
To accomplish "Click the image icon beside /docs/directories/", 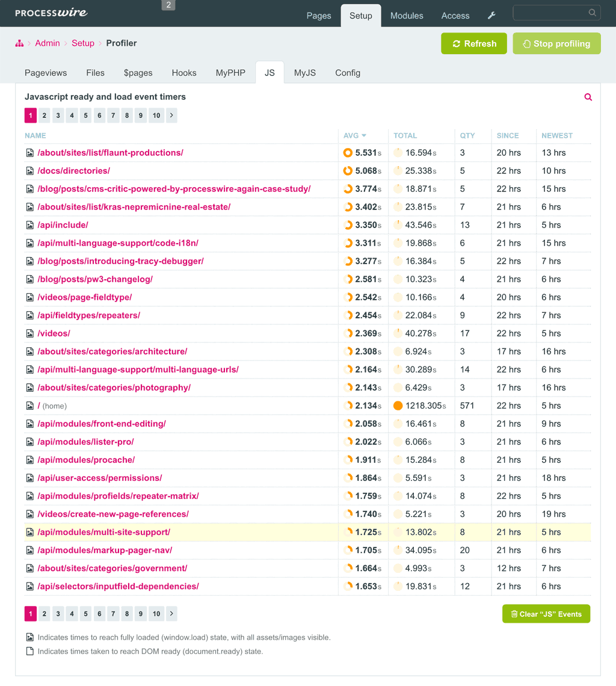I will [x=29, y=171].
